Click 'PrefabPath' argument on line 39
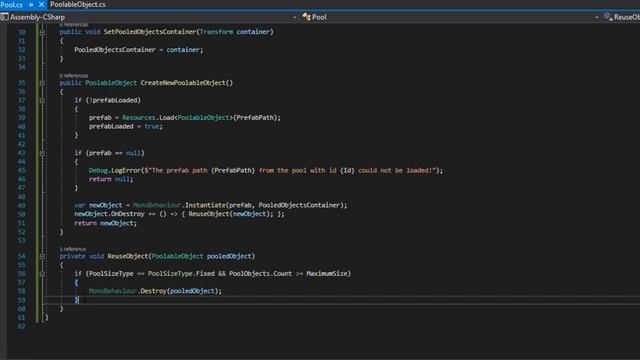This screenshot has width=640, height=360. [x=255, y=118]
